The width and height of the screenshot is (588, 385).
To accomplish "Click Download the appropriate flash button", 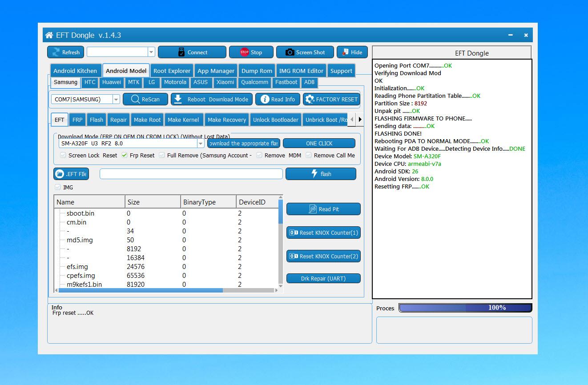I will click(x=244, y=143).
